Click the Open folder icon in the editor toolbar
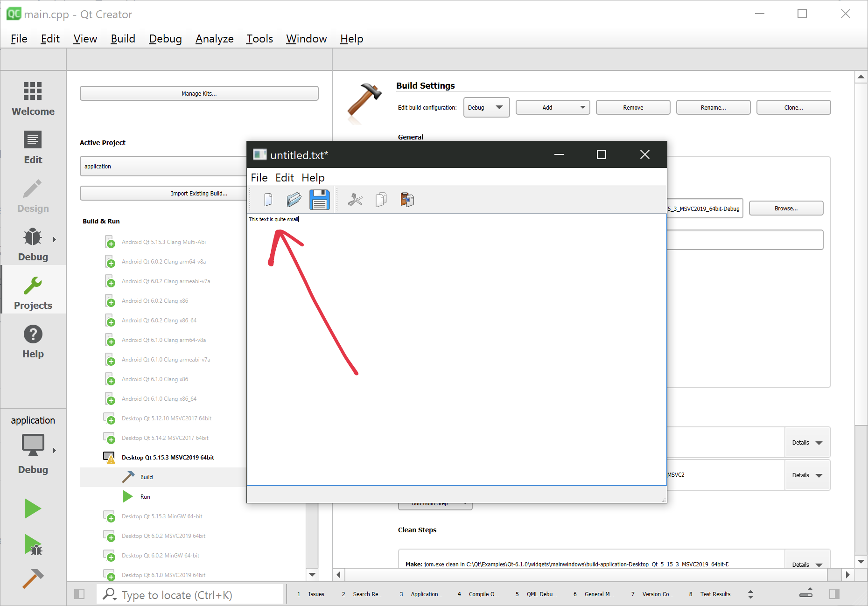This screenshot has width=868, height=606. click(294, 200)
